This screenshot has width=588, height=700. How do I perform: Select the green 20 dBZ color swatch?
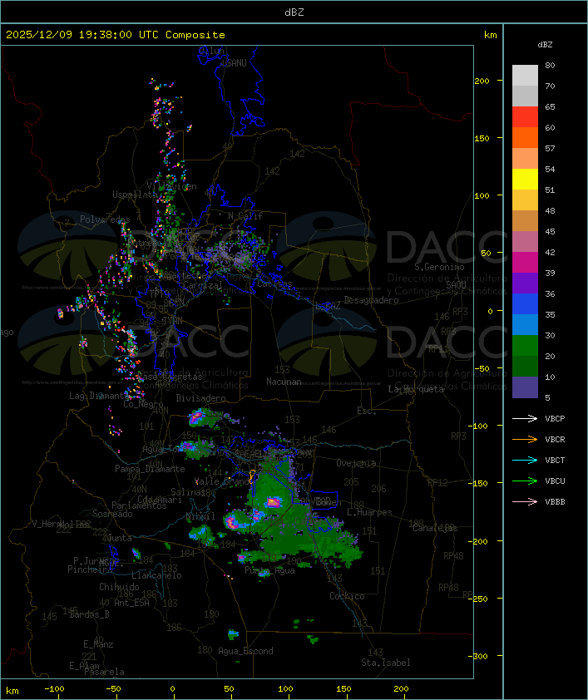click(x=525, y=346)
